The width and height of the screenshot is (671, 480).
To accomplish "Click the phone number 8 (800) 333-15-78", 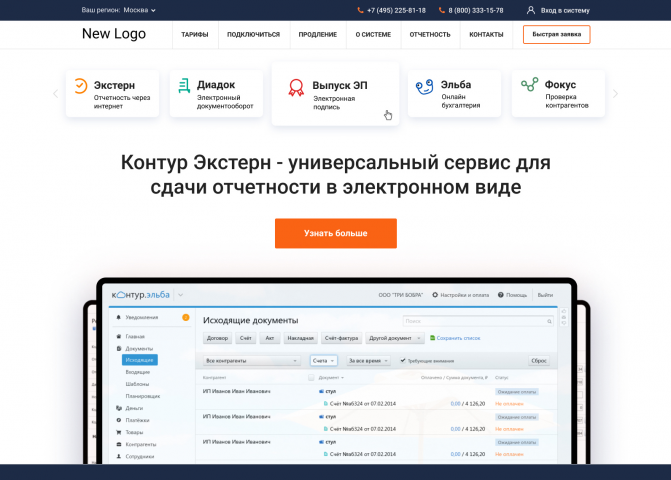I will tap(476, 10).
